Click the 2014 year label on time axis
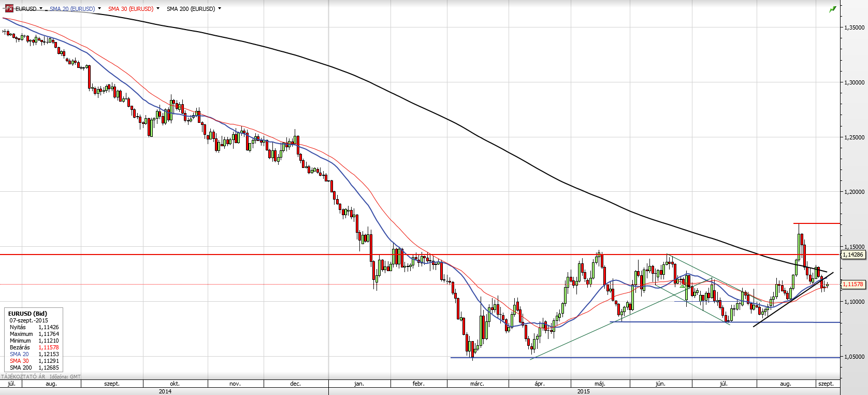The image size is (868, 395). point(165,391)
